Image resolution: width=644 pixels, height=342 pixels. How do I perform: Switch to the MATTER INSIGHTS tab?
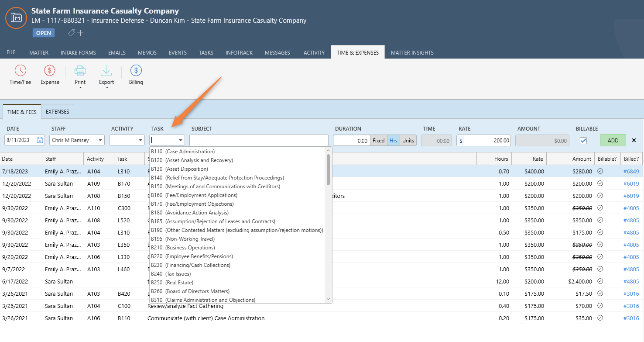pos(412,52)
